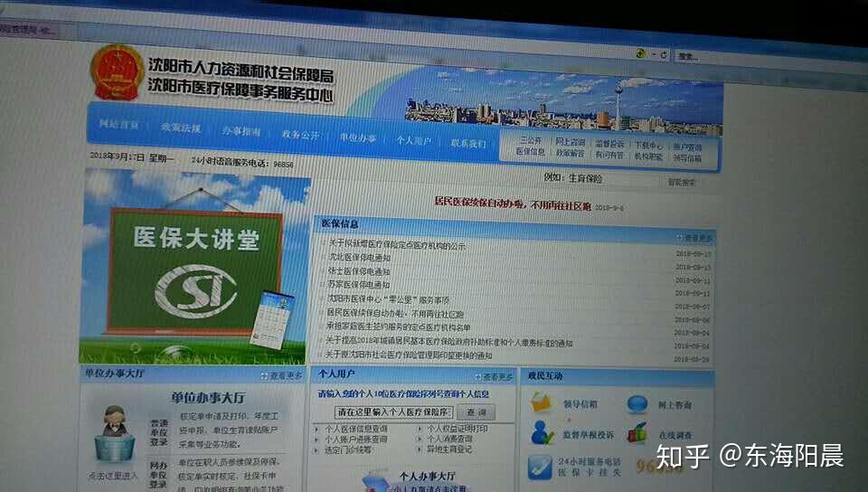The width and height of the screenshot is (868, 492).
Task: Click the 在线调查 chart icon
Action: pyautogui.click(x=637, y=433)
